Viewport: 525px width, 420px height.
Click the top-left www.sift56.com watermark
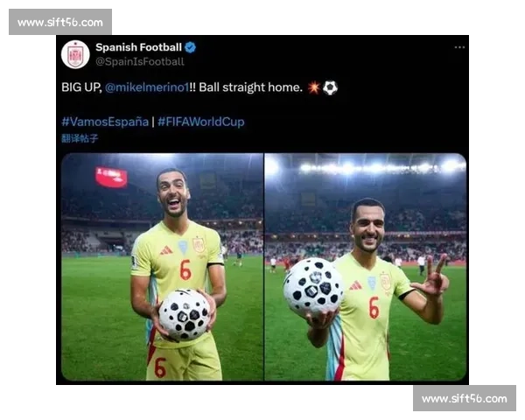pos(60,22)
